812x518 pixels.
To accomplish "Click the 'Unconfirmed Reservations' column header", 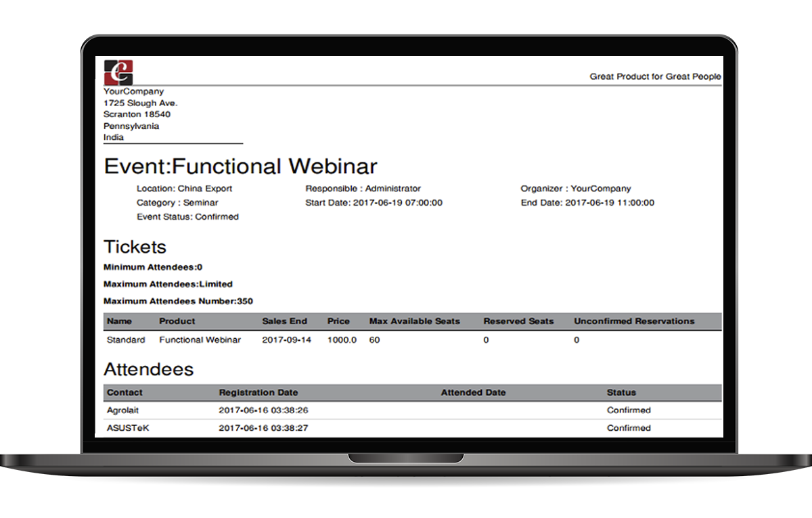I will [x=634, y=321].
